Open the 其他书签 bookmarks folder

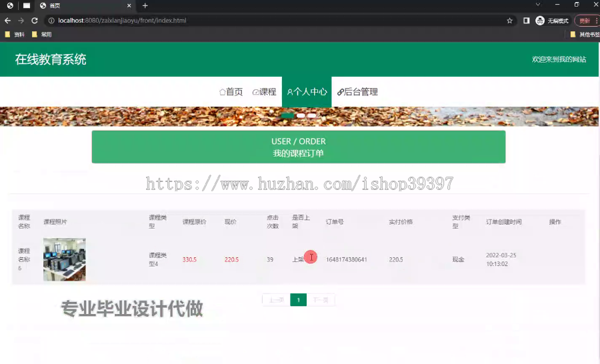pos(585,35)
